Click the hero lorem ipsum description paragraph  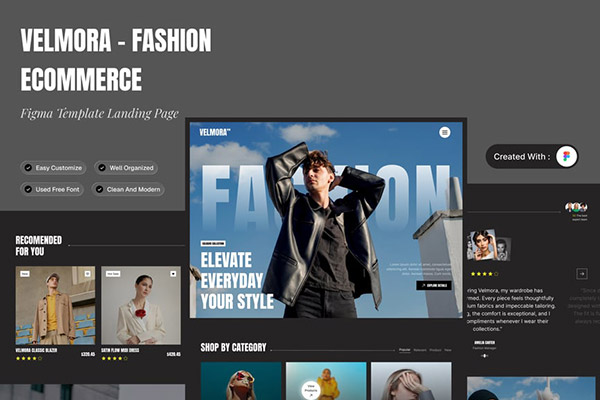(419, 269)
